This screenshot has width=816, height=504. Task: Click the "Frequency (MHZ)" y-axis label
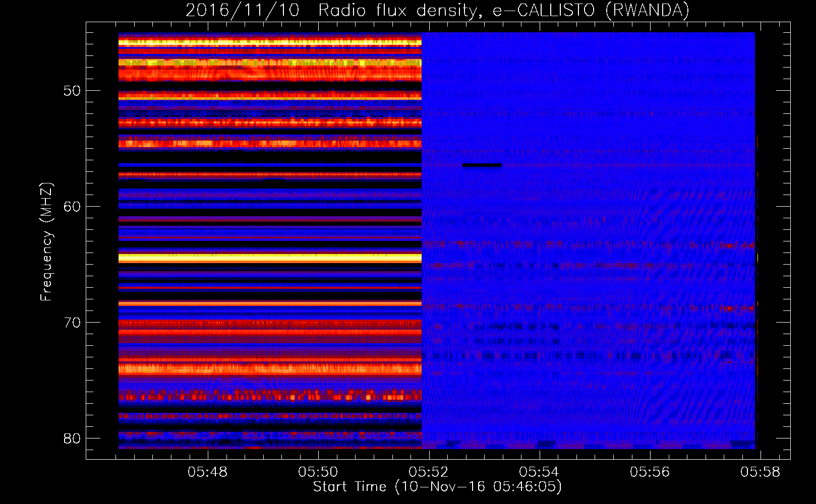coord(46,242)
